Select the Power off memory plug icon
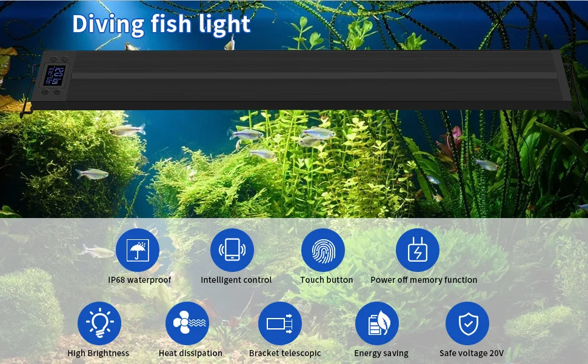Screen dimensions: 588x364 tap(418, 250)
